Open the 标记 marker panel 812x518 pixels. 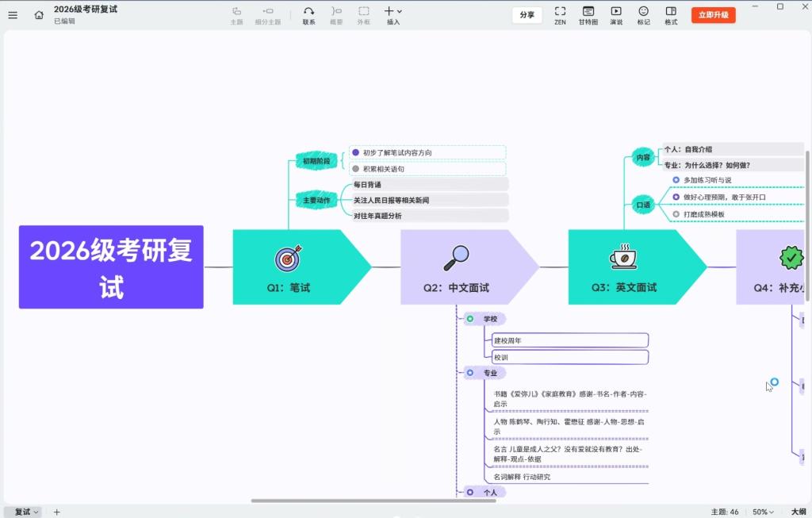643,15
